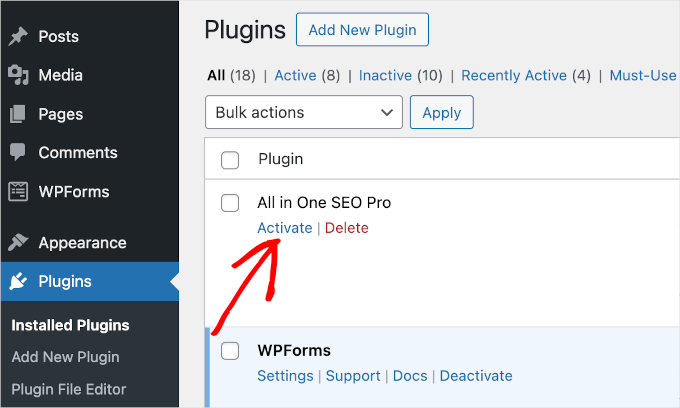680x408 pixels.
Task: Go to Add New Plugin submenu item
Action: (x=65, y=357)
